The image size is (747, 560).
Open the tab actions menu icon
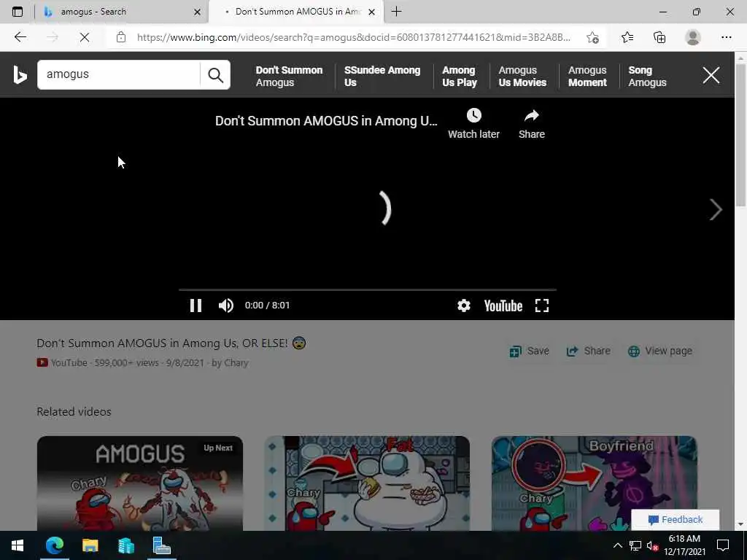point(18,12)
